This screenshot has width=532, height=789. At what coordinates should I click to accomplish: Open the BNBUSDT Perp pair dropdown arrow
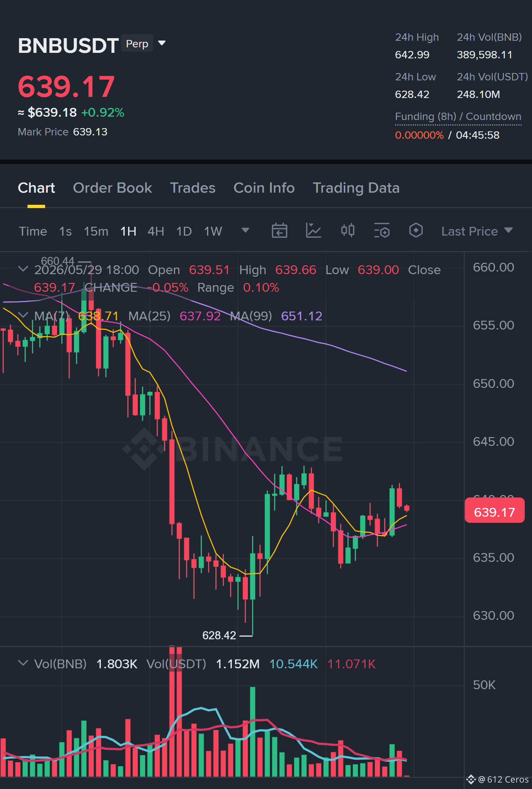[162, 43]
